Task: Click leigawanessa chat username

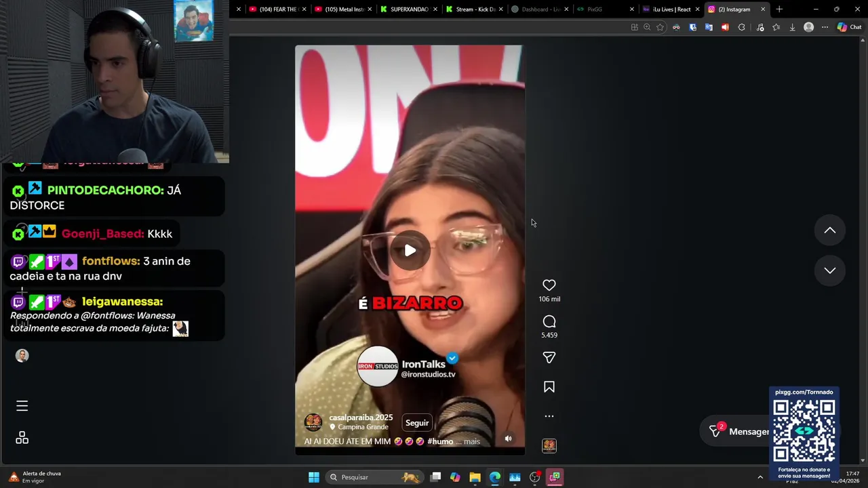Action: 122,302
